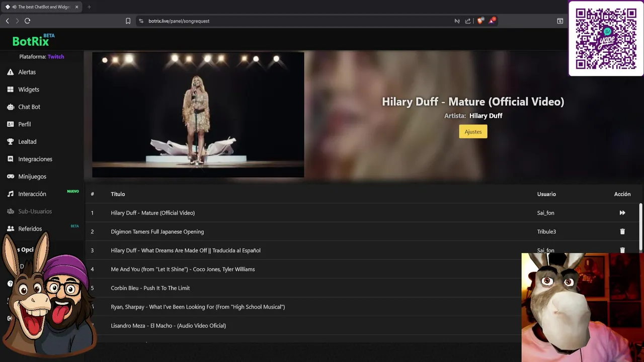Image resolution: width=644 pixels, height=362 pixels.
Task: Click the yellow Ajustes button
Action: (473, 132)
